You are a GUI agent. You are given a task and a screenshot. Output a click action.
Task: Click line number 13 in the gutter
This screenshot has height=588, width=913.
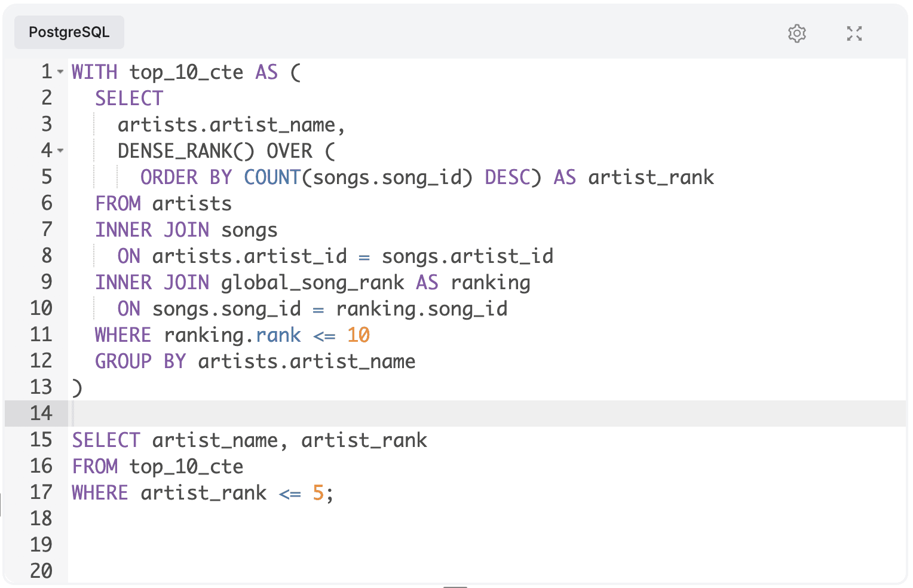point(41,387)
